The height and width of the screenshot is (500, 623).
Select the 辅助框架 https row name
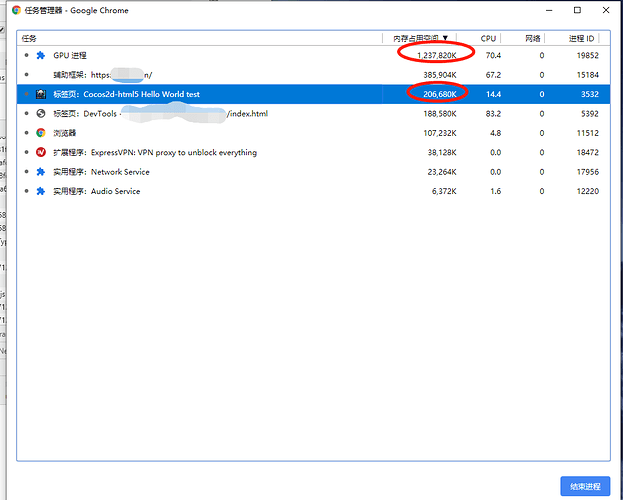click(x=103, y=75)
